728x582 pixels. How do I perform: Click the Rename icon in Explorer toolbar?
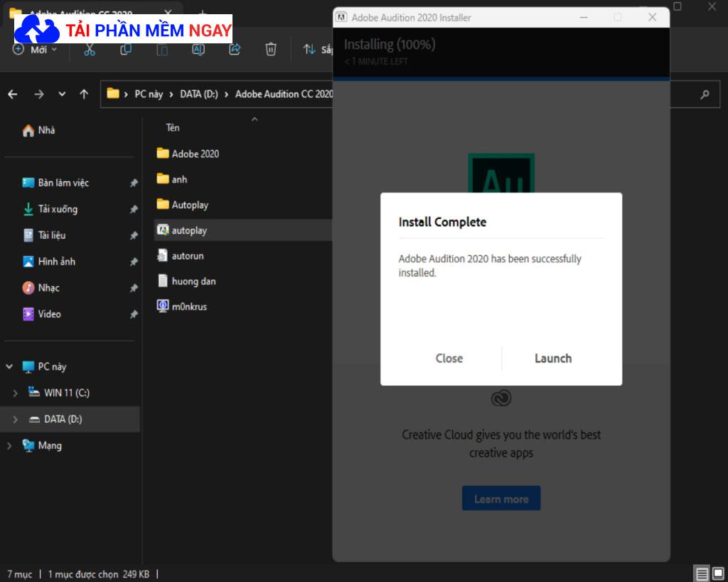pos(198,49)
